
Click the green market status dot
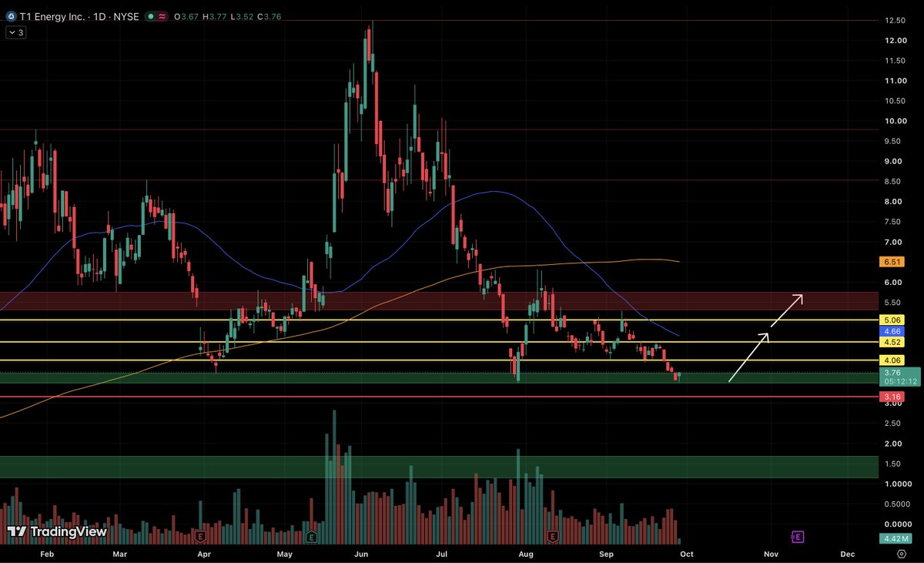152,16
